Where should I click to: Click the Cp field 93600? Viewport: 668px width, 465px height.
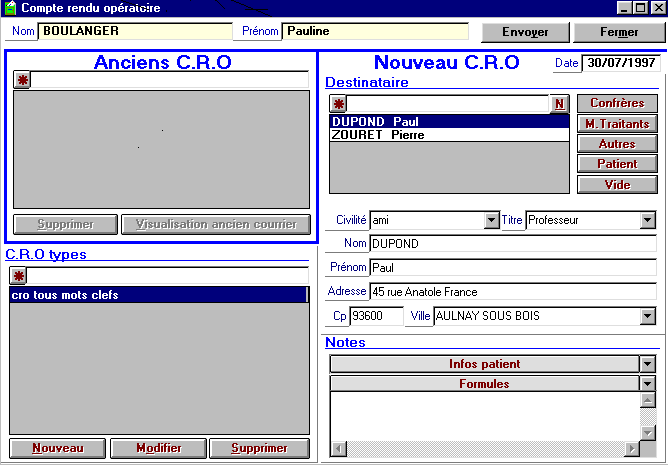point(376,316)
